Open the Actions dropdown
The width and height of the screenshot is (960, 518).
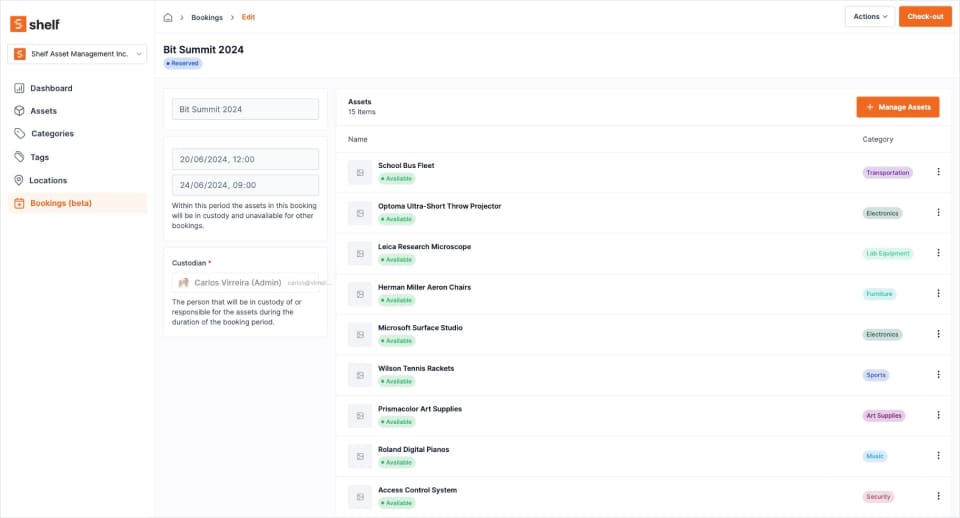(x=870, y=17)
